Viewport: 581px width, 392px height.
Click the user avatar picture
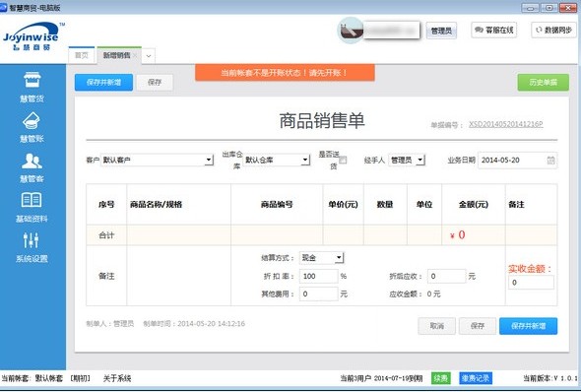[x=350, y=30]
